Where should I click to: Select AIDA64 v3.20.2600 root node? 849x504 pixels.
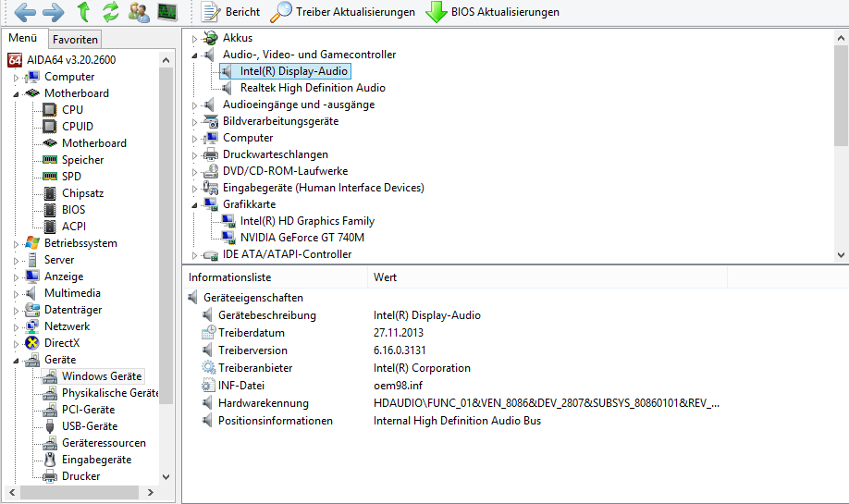click(x=71, y=59)
